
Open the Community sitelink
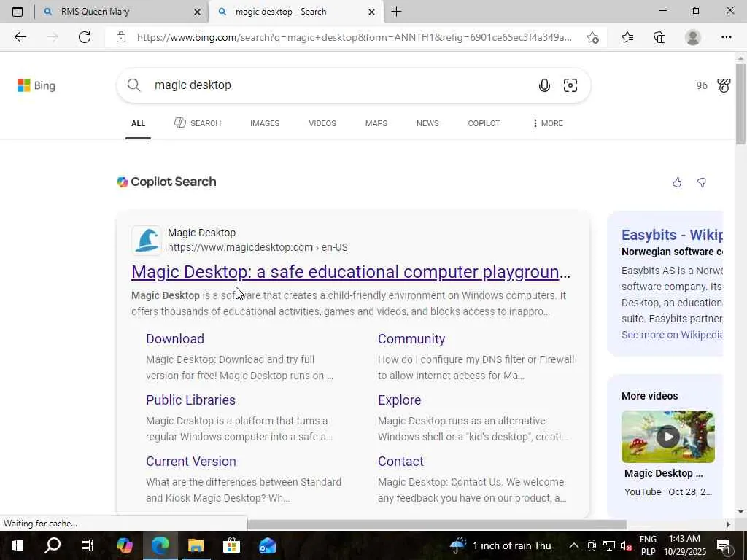411,338
